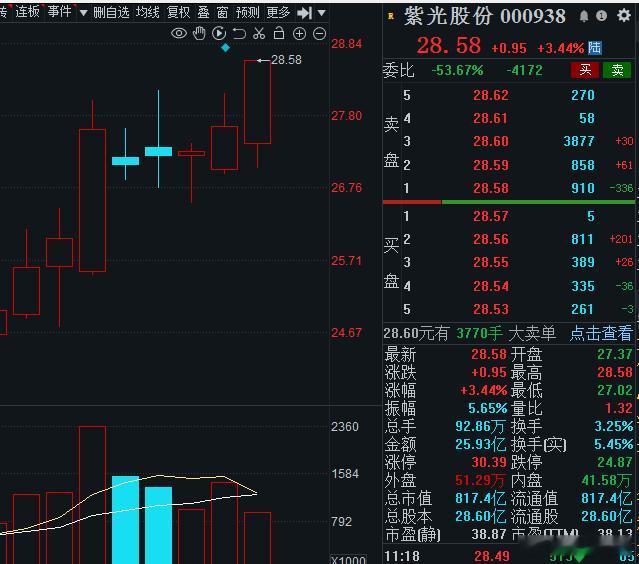Select sell level 4 price 28.61

click(491, 119)
